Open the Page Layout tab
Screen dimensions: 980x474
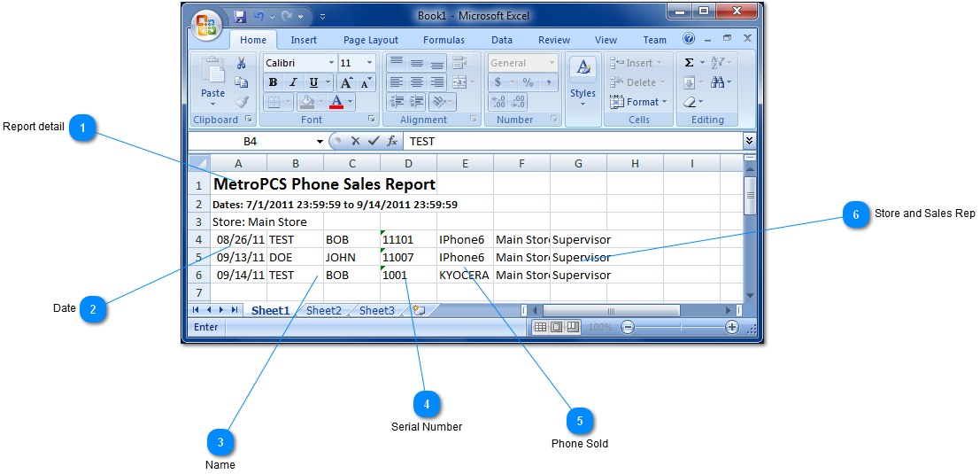pos(371,40)
